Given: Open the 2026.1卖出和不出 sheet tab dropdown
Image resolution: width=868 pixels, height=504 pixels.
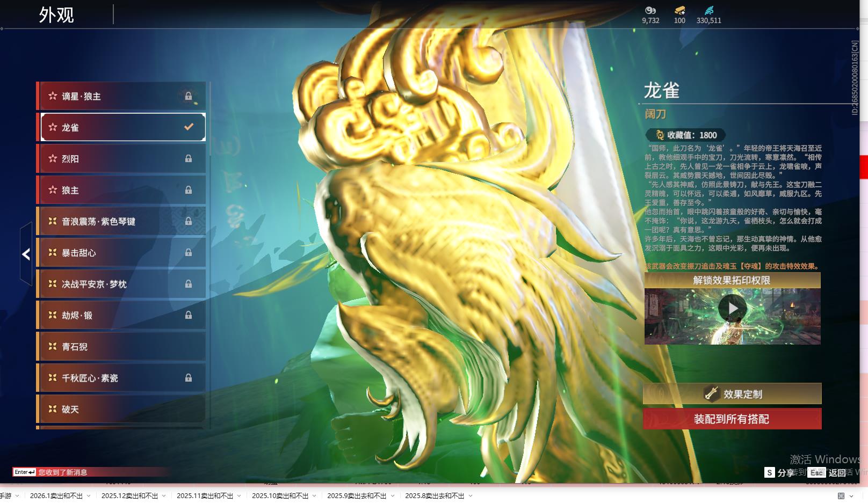Looking at the screenshot, I should (89, 496).
